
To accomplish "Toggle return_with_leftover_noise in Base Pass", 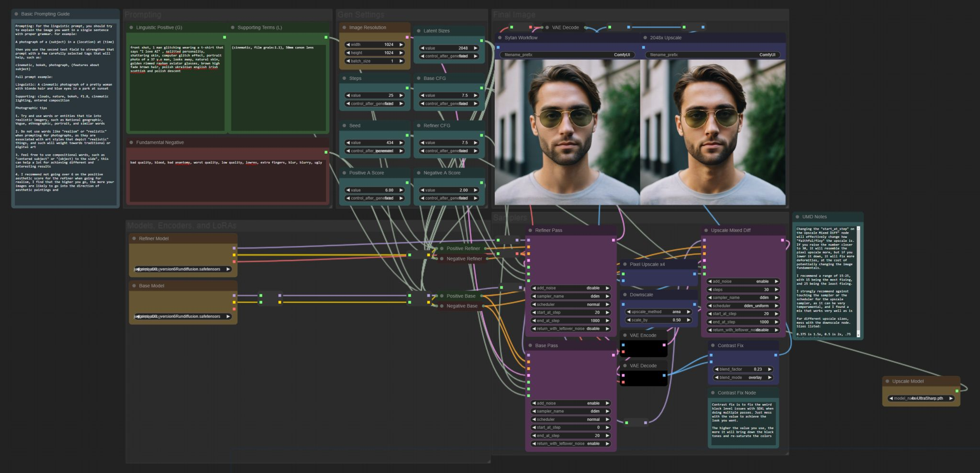I will (x=571, y=444).
